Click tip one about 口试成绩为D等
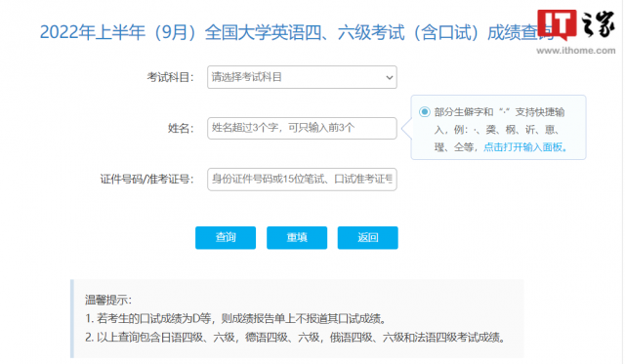Viewport: 625px width, 364px height. [x=235, y=318]
